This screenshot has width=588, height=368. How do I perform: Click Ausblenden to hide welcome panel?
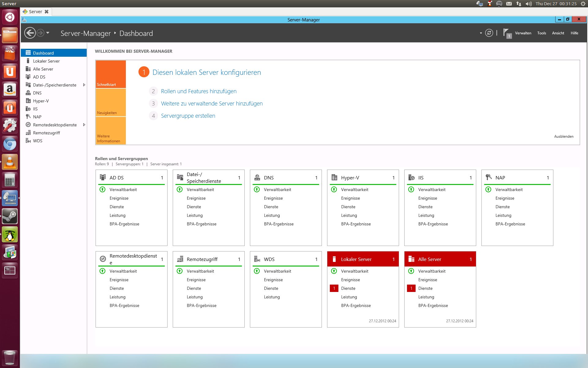point(563,136)
